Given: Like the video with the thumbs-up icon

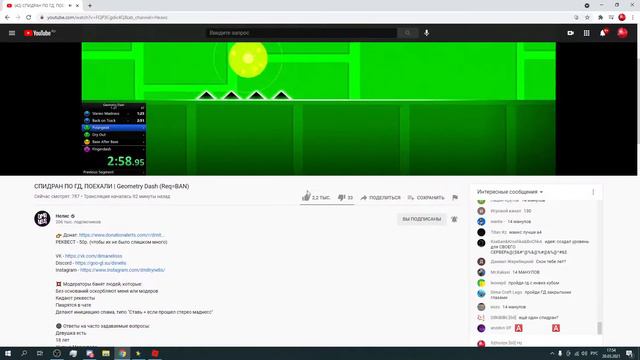Looking at the screenshot, I should 306,196.
